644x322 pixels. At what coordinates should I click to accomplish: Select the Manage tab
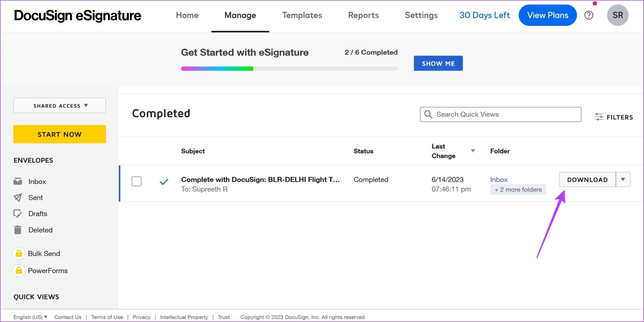pos(240,15)
